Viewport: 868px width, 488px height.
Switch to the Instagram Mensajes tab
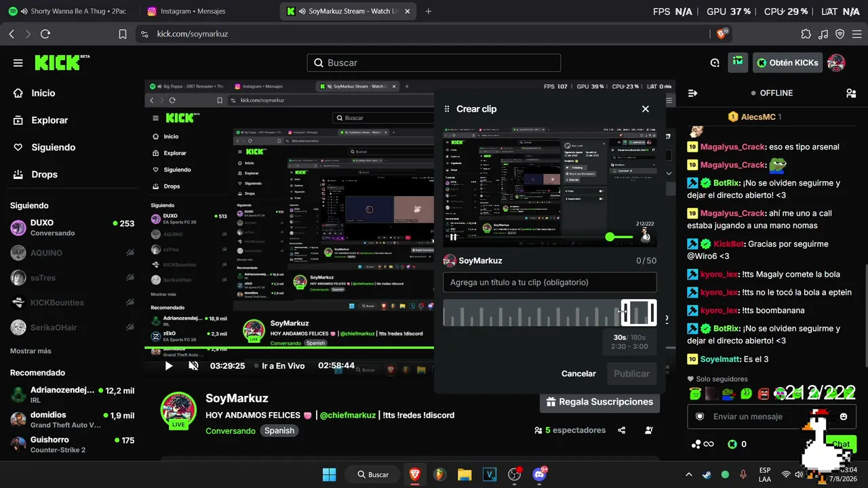click(x=209, y=12)
